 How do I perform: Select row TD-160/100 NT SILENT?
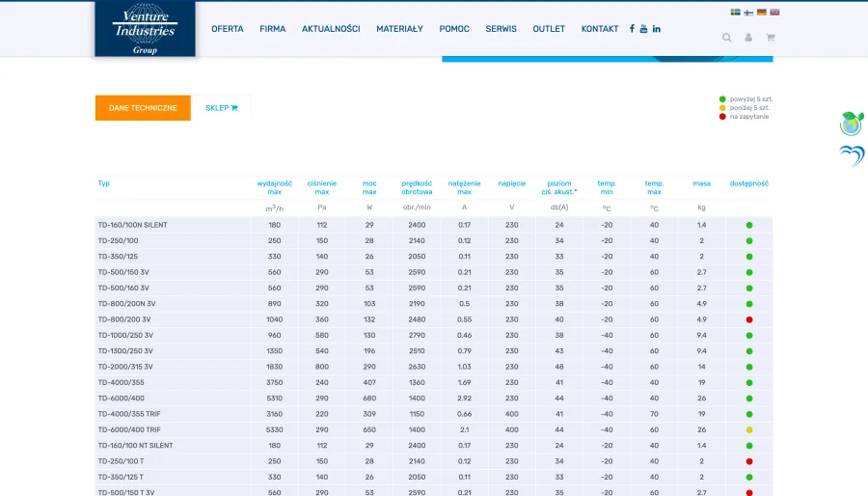433,446
